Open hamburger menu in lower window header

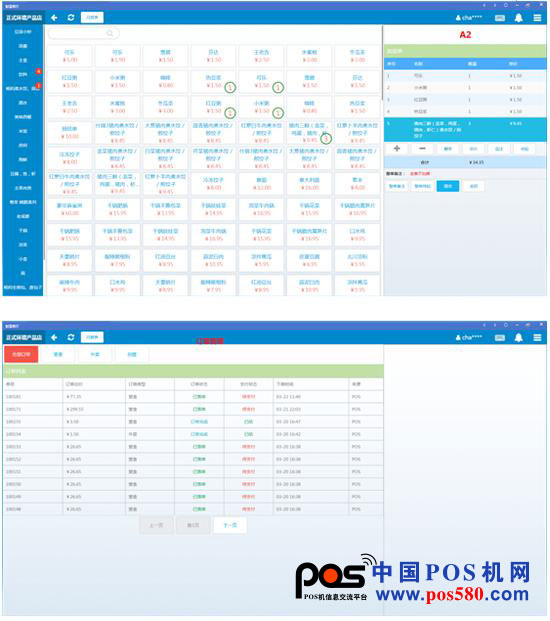tap(537, 337)
